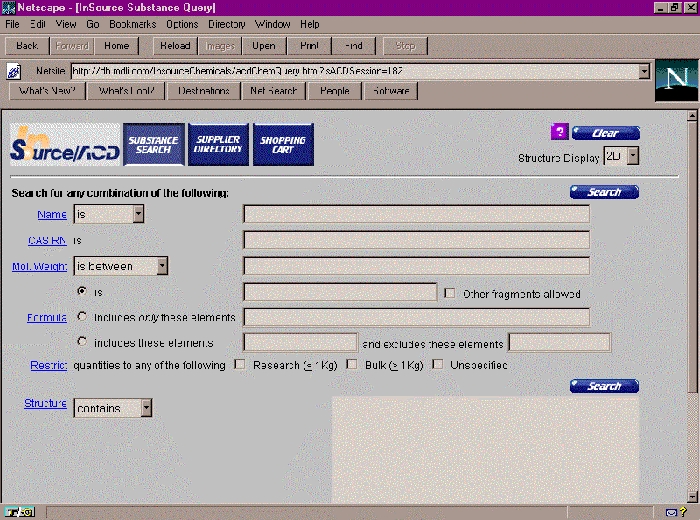Click the Clear button
Screen dimensions: 700x520
click(606, 133)
